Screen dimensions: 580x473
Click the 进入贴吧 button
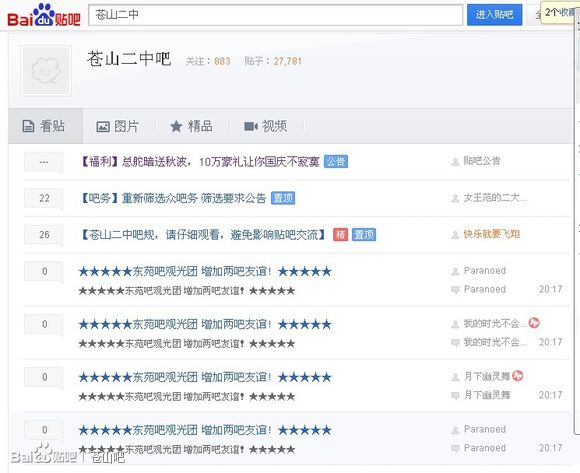495,15
